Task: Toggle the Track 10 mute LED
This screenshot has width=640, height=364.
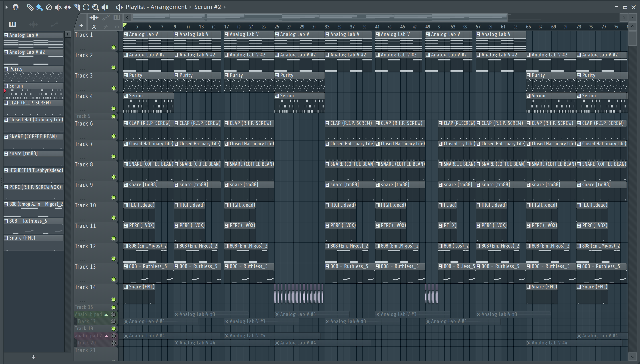Action: tap(114, 218)
